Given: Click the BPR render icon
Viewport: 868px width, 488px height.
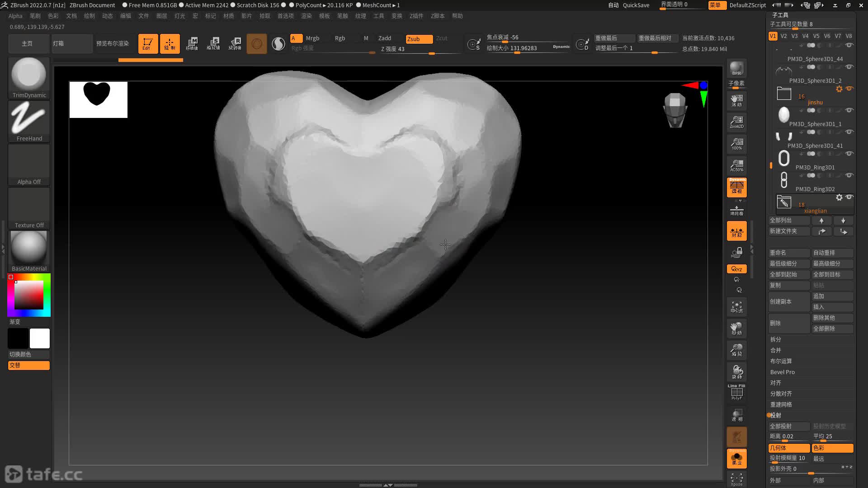Looking at the screenshot, I should [736, 68].
